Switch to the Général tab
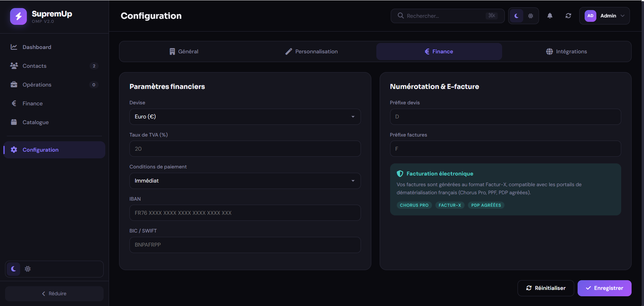The image size is (644, 306). pyautogui.click(x=183, y=51)
